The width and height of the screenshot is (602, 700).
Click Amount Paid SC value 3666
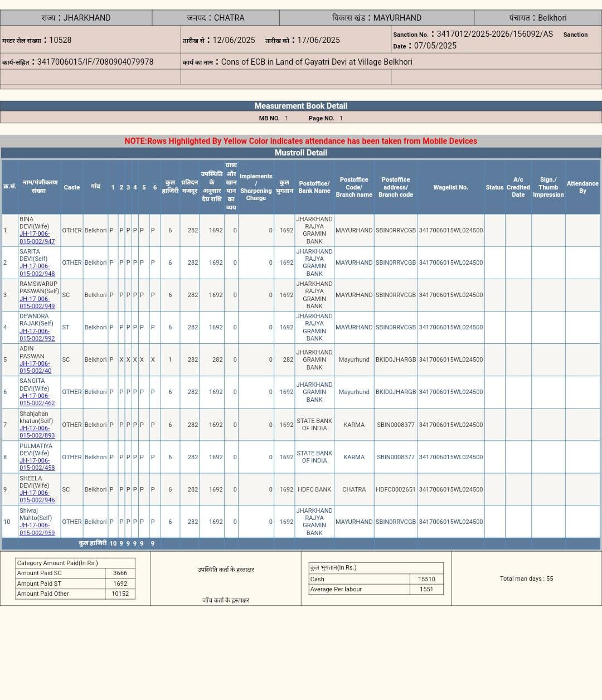click(120, 573)
